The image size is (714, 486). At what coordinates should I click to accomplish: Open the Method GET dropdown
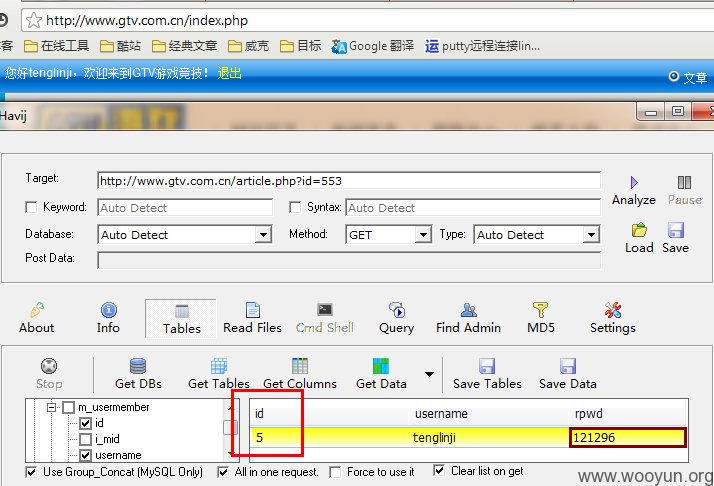coord(423,235)
